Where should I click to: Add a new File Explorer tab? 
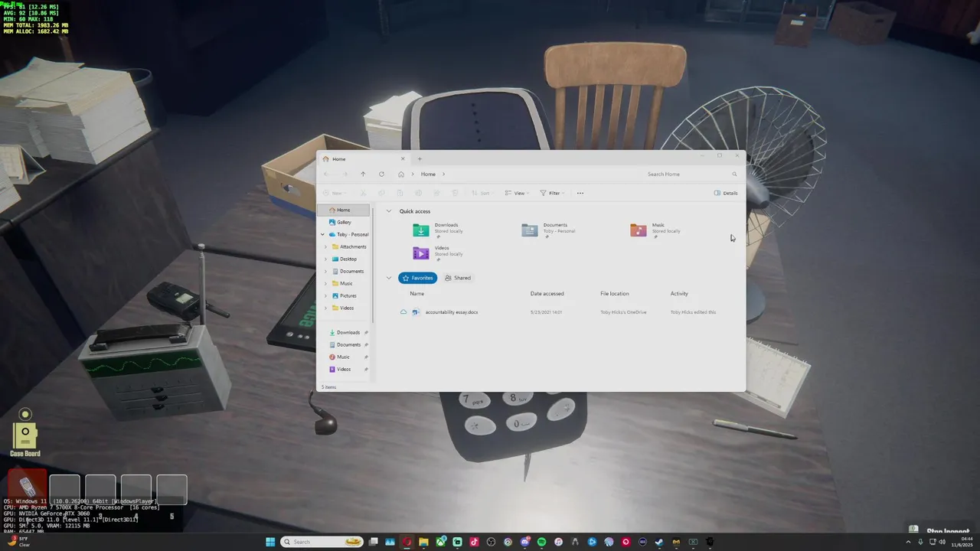coord(420,159)
